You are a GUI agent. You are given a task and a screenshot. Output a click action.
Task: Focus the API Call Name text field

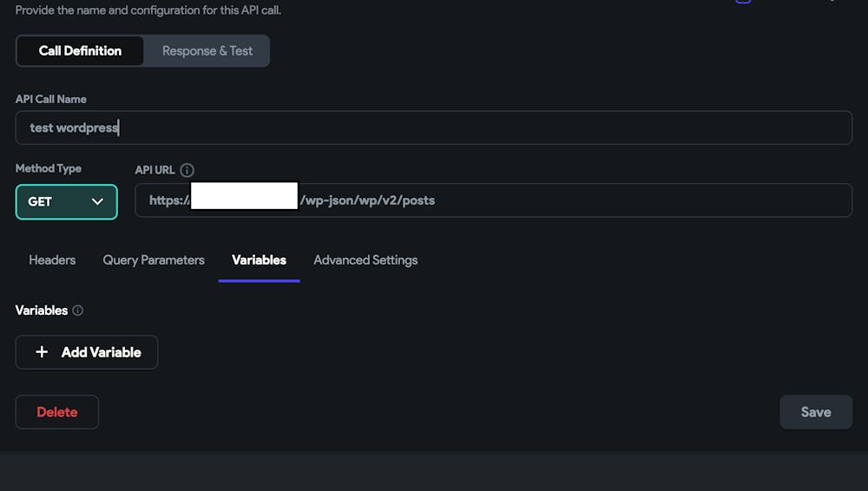(434, 128)
